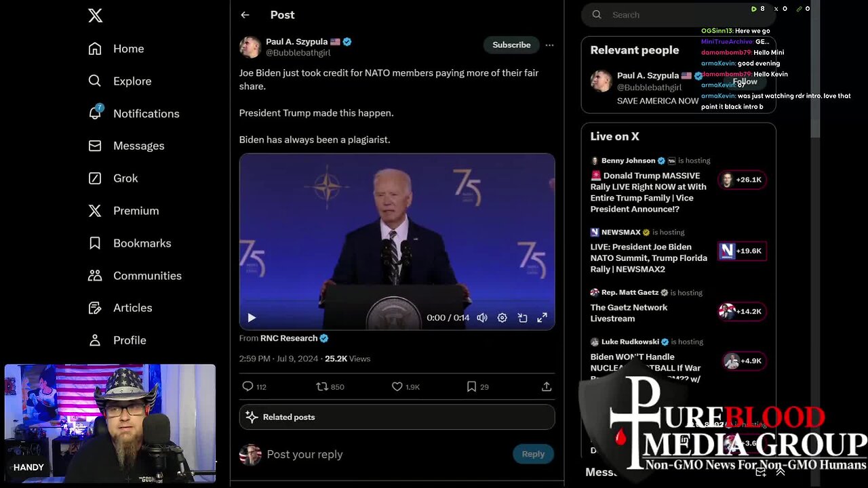This screenshot has width=868, height=488.
Task: Click the +14.2K listeners badge
Action: point(742,312)
